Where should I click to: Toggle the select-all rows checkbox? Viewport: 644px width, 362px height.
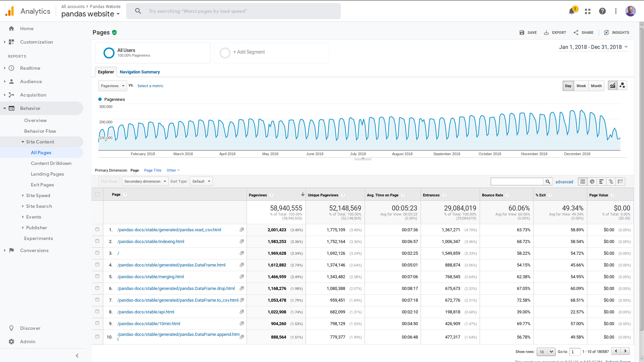(97, 194)
